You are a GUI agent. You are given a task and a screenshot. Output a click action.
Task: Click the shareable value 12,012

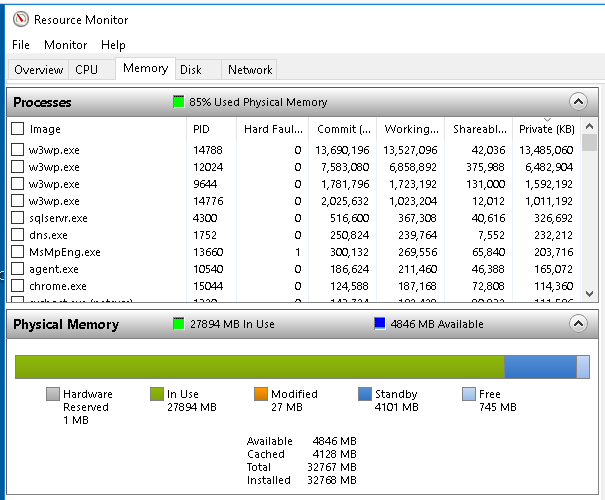click(488, 201)
